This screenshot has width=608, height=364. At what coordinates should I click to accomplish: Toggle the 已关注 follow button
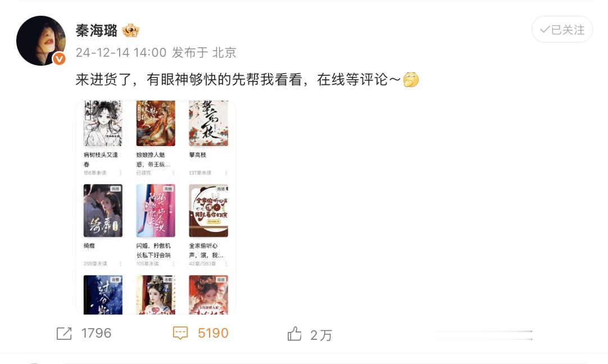point(562,29)
